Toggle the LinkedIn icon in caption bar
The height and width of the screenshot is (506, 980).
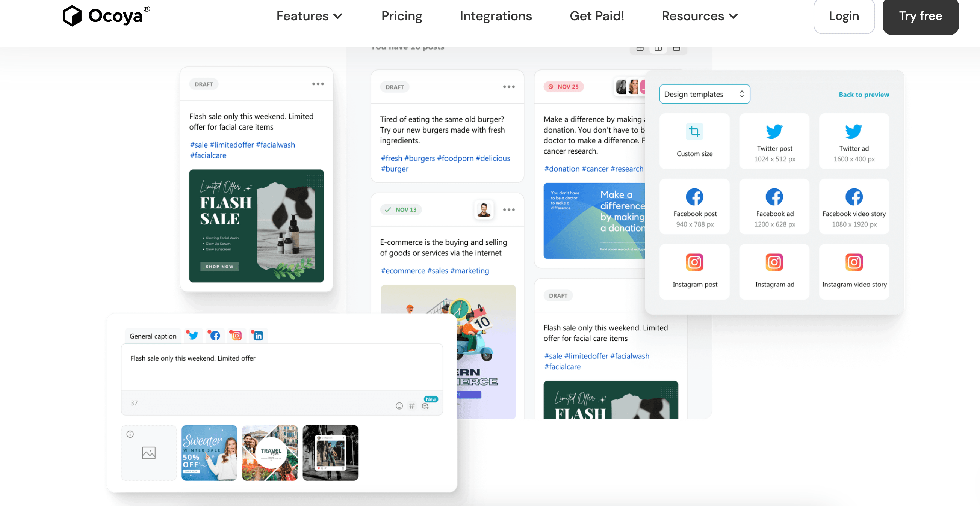(258, 336)
